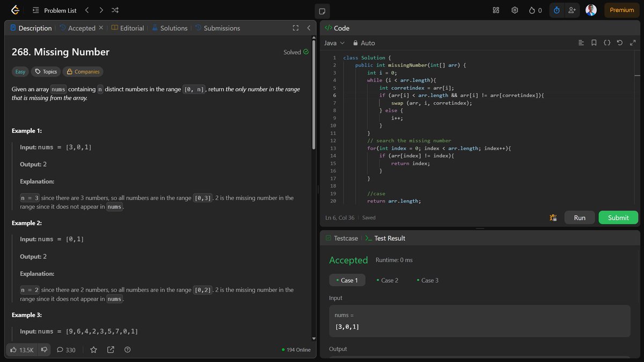The image size is (644, 362).
Task: Open the Solutions tab
Action: point(170,28)
